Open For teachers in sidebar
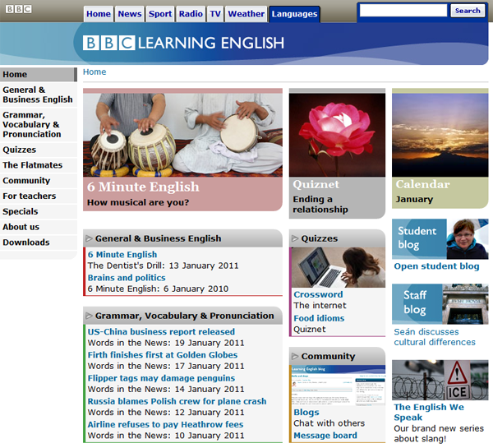493x448 pixels. 39,196
